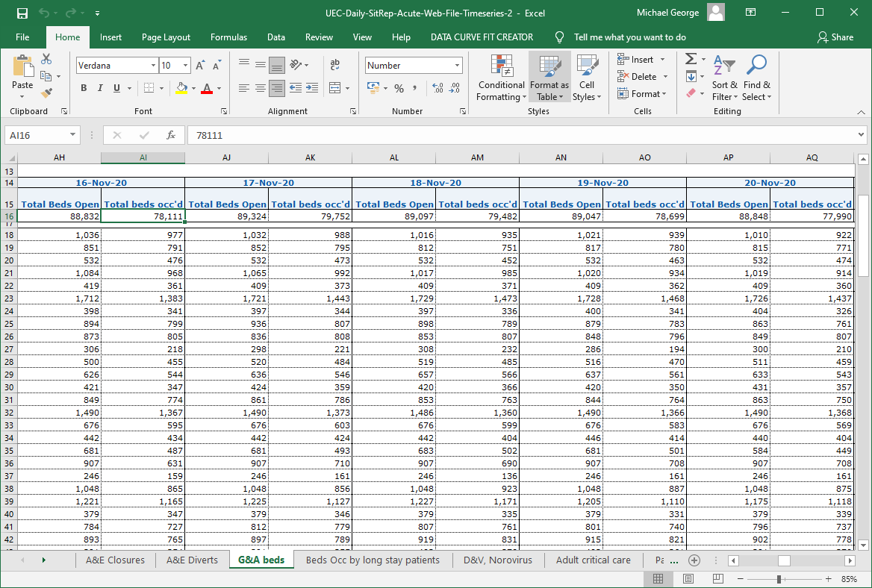Screen dimensions: 872x588
Task: Switch to A&E Diverts sheet
Action: click(x=192, y=560)
